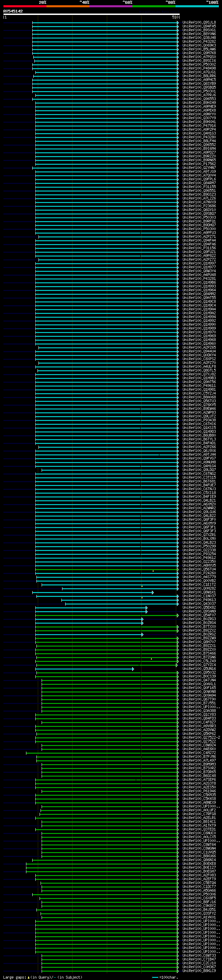The image size is (222, 980).
Task: Select hit label UniRef100_P50300
Action: (x=199, y=229)
